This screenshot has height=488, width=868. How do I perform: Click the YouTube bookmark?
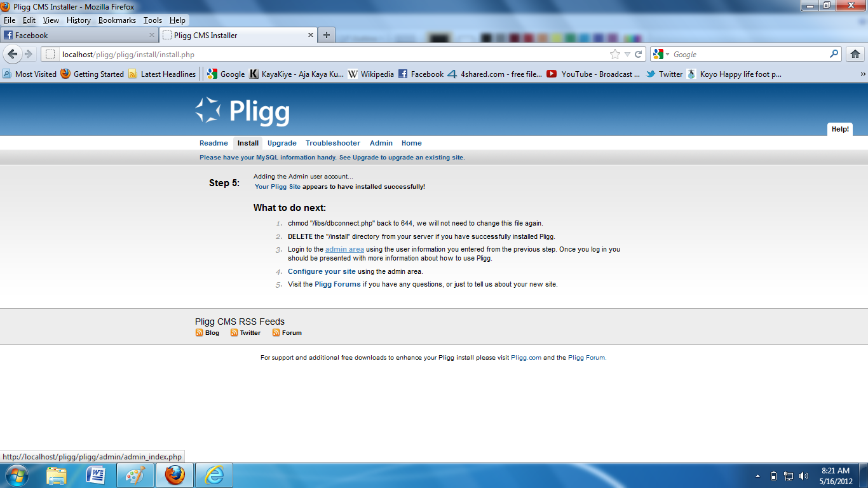pos(593,74)
